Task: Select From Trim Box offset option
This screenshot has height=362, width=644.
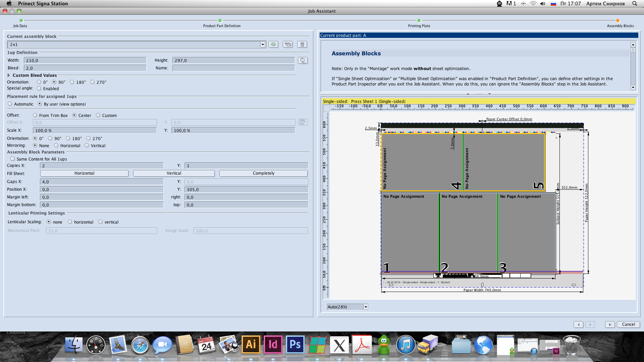Action: (x=35, y=115)
